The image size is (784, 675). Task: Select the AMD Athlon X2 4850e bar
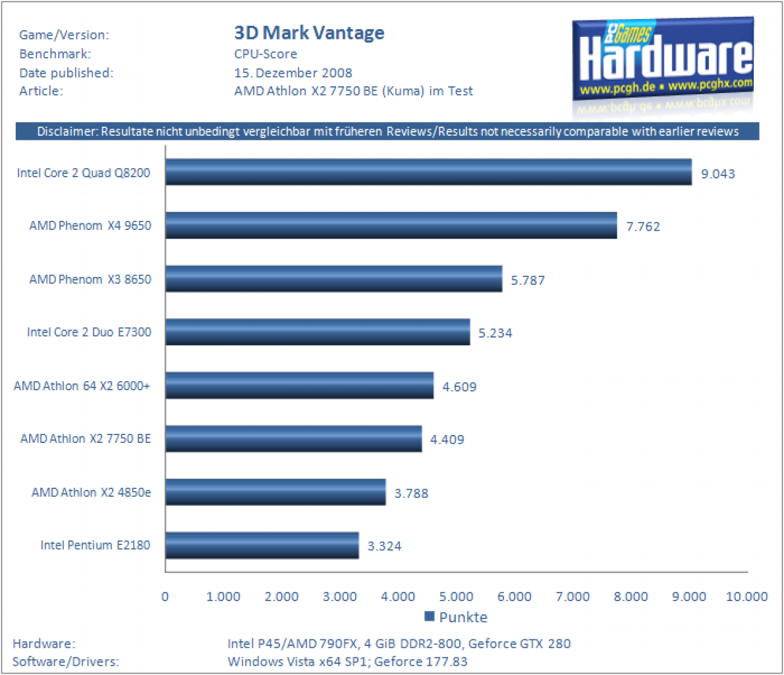[x=275, y=492]
